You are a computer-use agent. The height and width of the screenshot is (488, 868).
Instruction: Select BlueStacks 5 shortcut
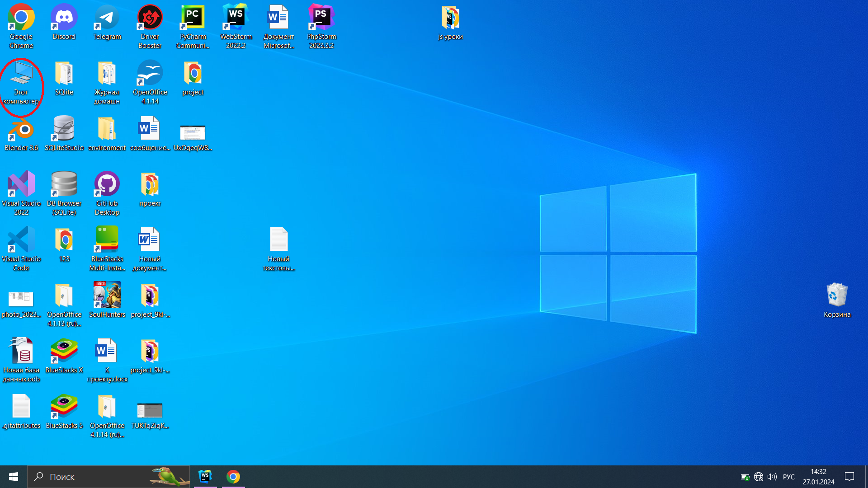(x=64, y=412)
